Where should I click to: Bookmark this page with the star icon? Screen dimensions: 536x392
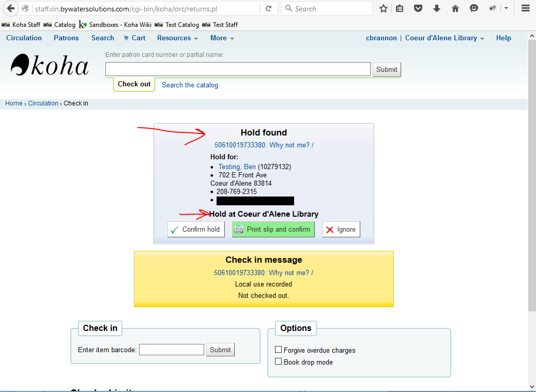384,8
